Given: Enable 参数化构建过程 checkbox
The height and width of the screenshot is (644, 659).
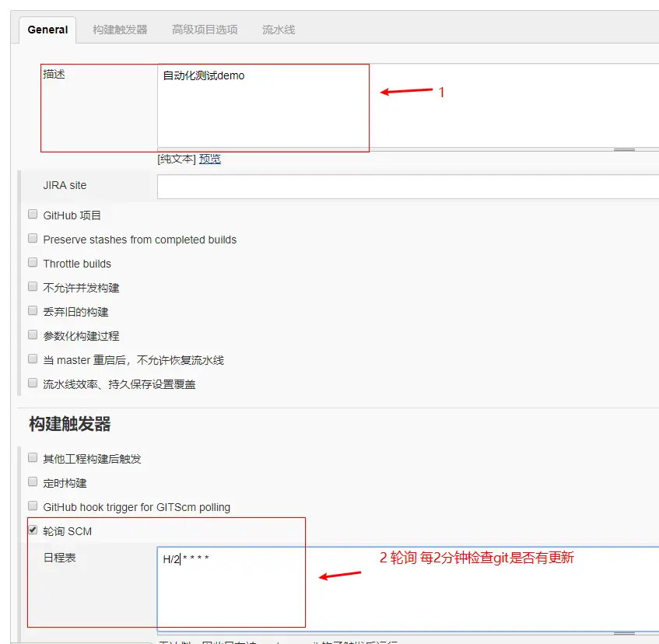Looking at the screenshot, I should pyautogui.click(x=33, y=334).
